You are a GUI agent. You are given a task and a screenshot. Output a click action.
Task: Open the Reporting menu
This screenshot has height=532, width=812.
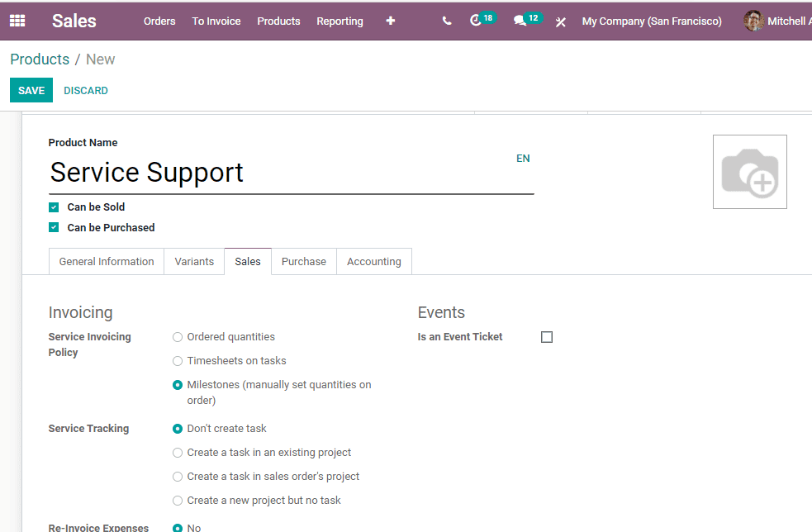click(340, 21)
